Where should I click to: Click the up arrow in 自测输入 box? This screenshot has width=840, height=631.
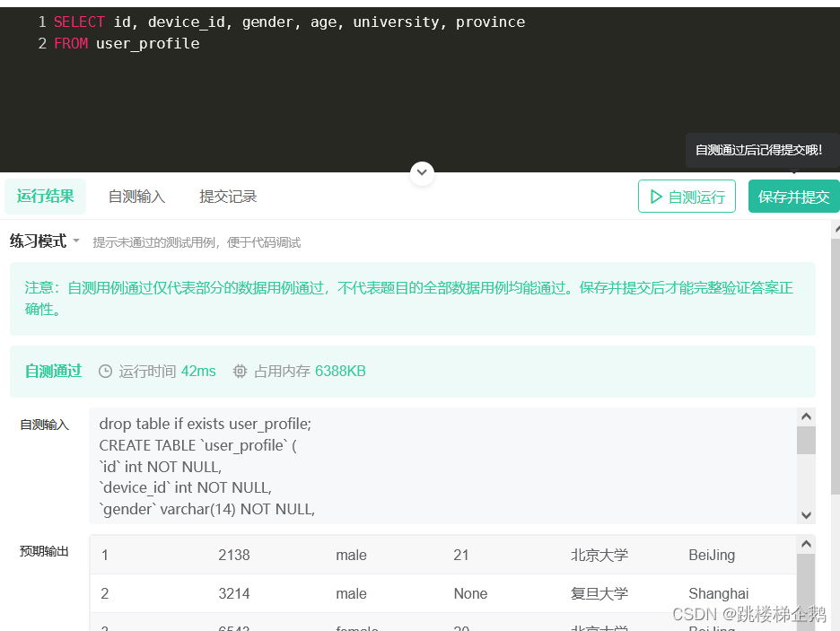(x=806, y=417)
